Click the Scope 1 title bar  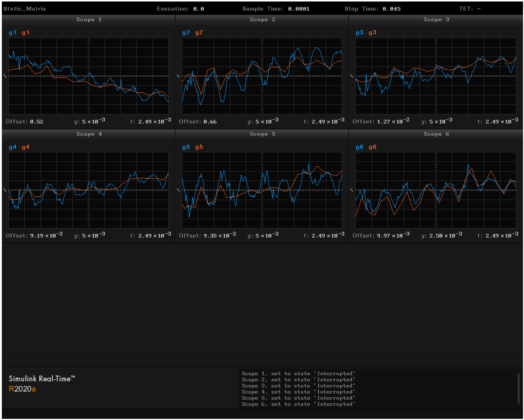tap(89, 19)
